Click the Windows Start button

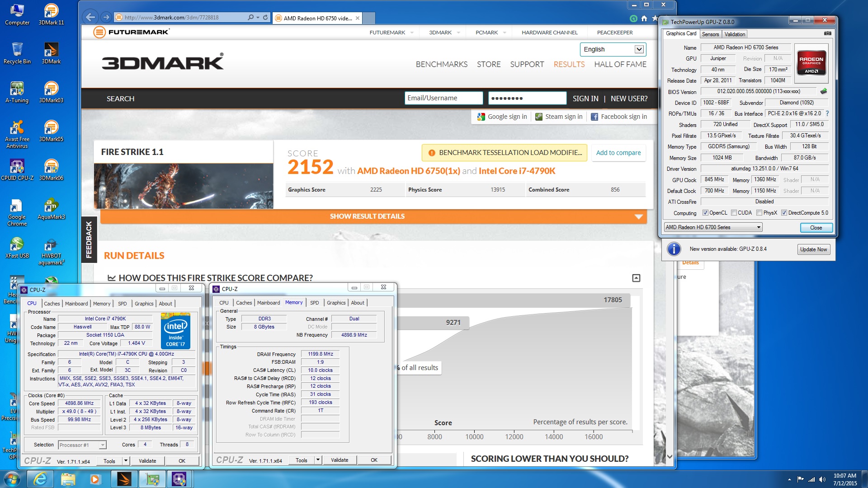12,479
